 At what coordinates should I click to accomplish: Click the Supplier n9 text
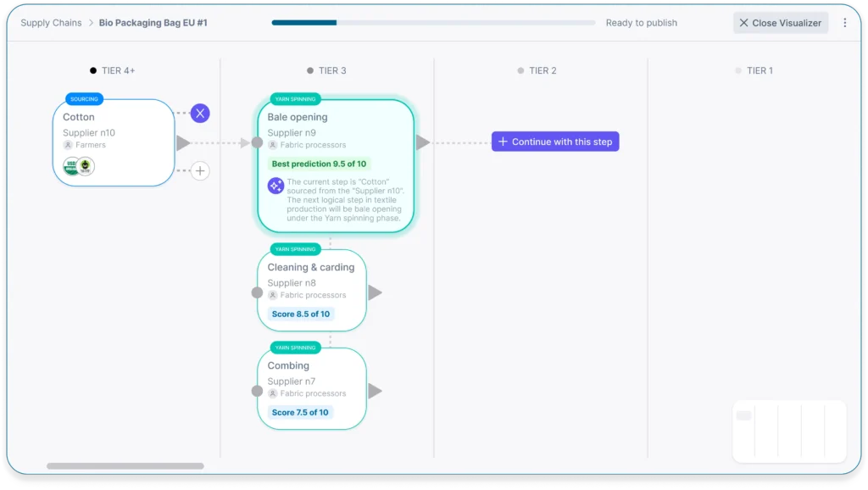(292, 133)
